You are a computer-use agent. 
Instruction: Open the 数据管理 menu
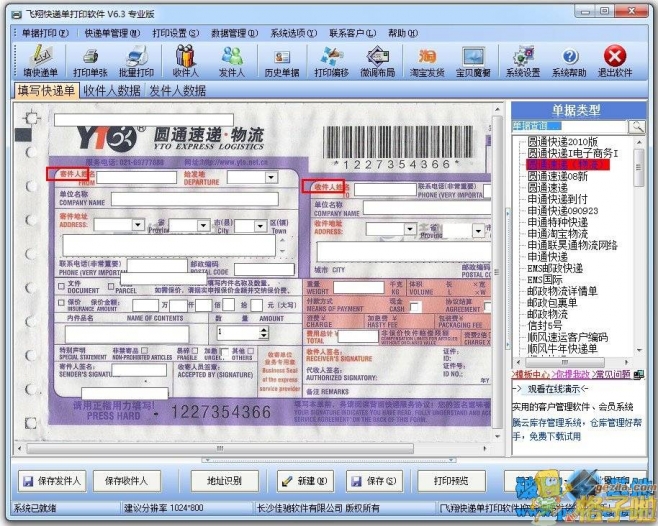235,33
